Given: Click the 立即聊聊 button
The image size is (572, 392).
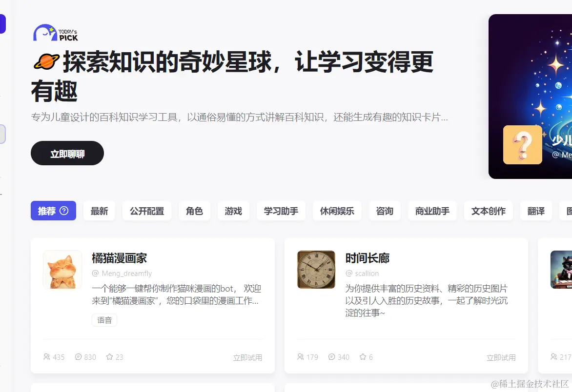Looking at the screenshot, I should point(67,153).
